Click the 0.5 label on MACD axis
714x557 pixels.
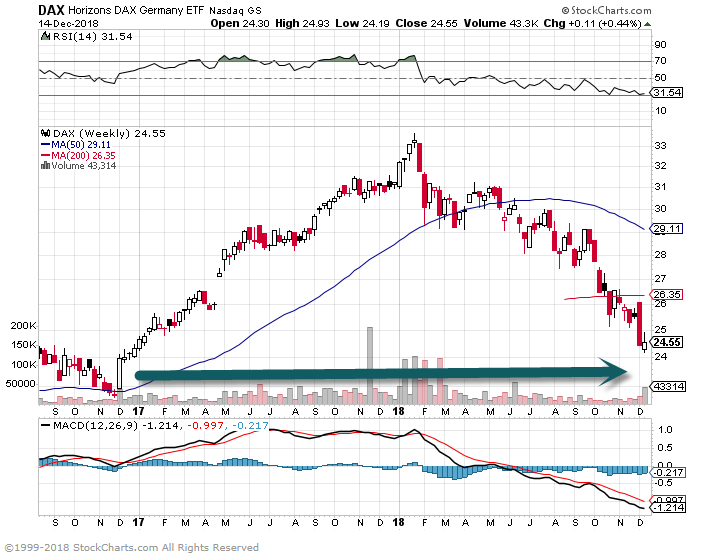pyautogui.click(x=665, y=448)
